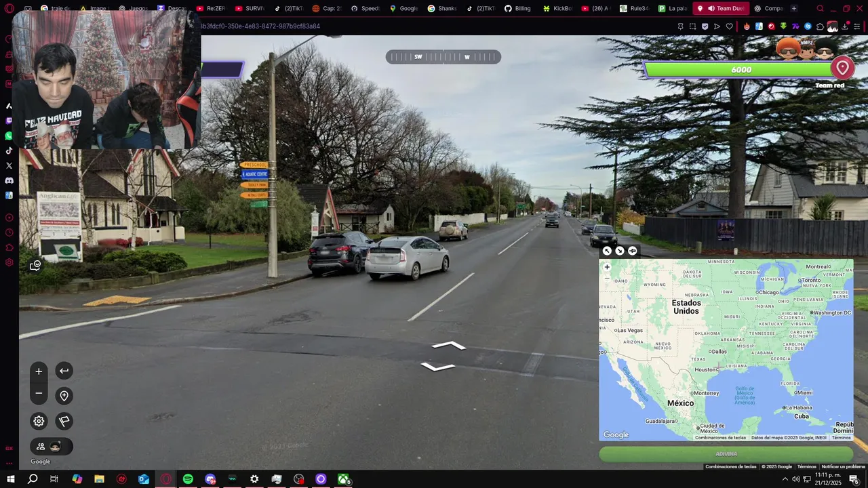Viewport: 868px width, 488px height.
Task: Open browser downloads icon in toolbar
Action: coord(845,26)
